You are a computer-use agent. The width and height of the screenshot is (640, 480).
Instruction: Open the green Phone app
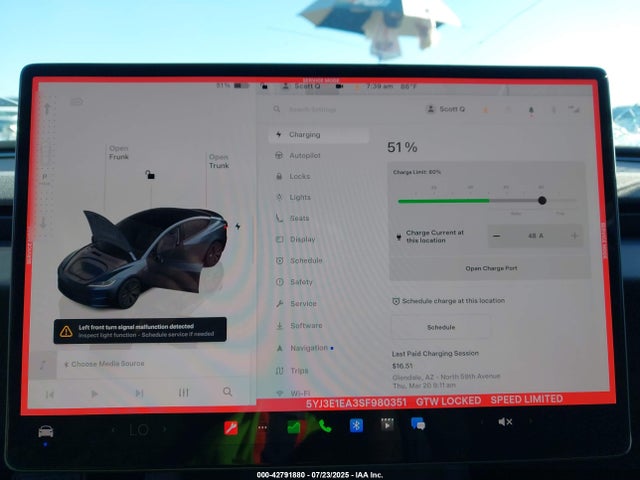coord(325,426)
